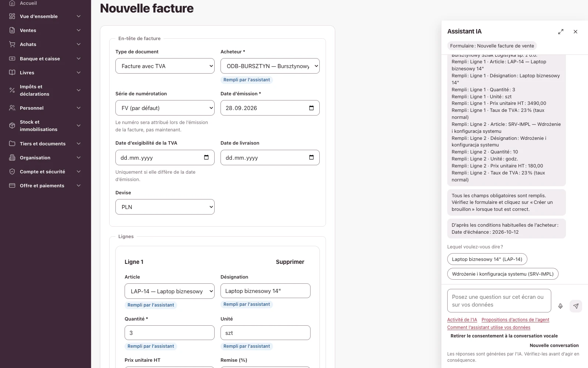
Task: Click the Banque et caisse banknote icon
Action: point(12,59)
